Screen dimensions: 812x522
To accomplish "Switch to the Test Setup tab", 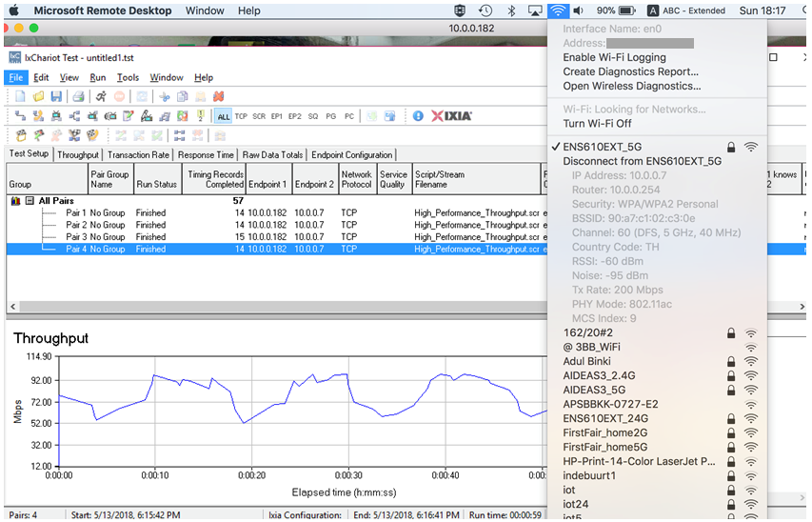I will pyautogui.click(x=29, y=154).
